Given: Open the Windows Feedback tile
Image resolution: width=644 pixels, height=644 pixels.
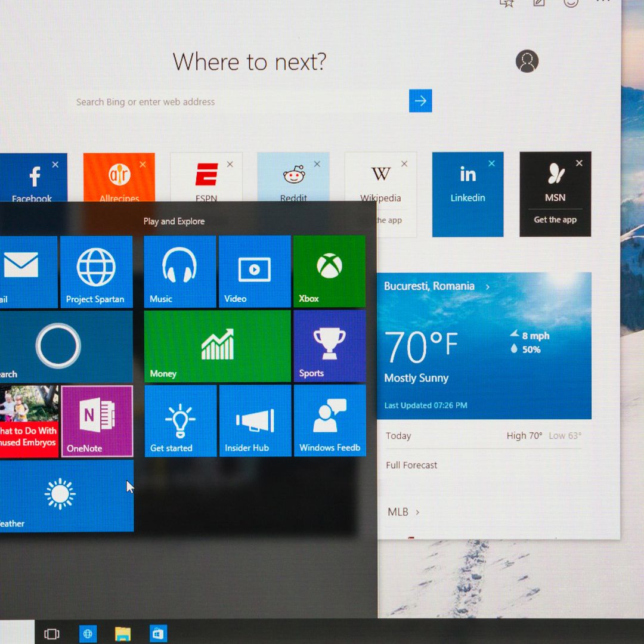Looking at the screenshot, I should pyautogui.click(x=330, y=420).
